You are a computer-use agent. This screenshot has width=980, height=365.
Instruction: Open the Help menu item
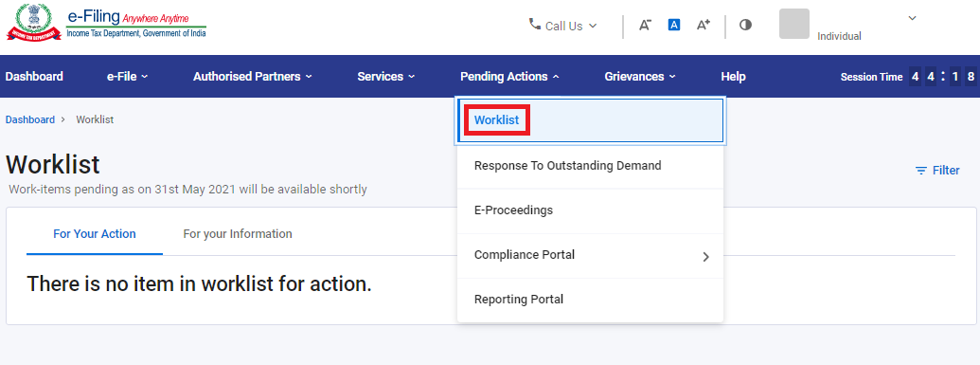click(733, 77)
